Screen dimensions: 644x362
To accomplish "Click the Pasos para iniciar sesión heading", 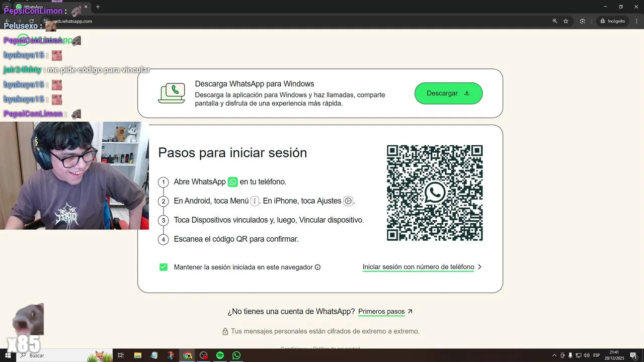I will point(232,153).
